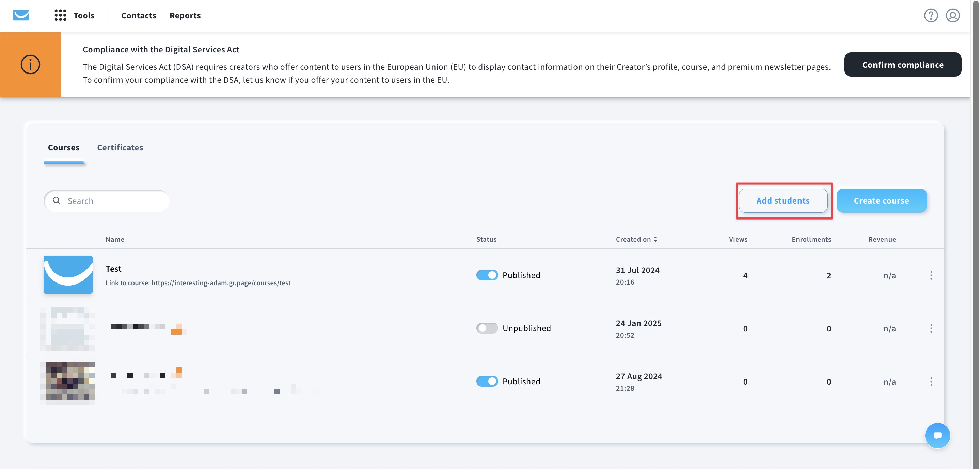Click Confirm compliance button
980x469 pixels.
click(902, 65)
